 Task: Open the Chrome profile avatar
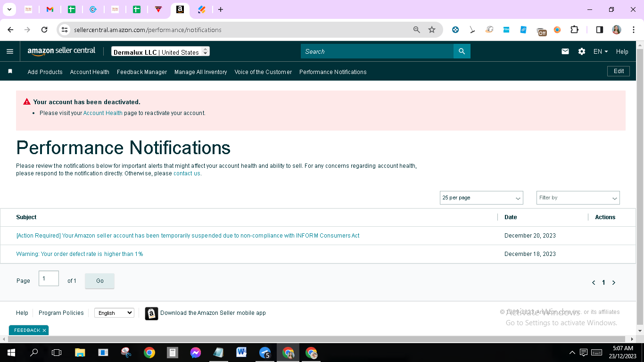tap(617, 30)
